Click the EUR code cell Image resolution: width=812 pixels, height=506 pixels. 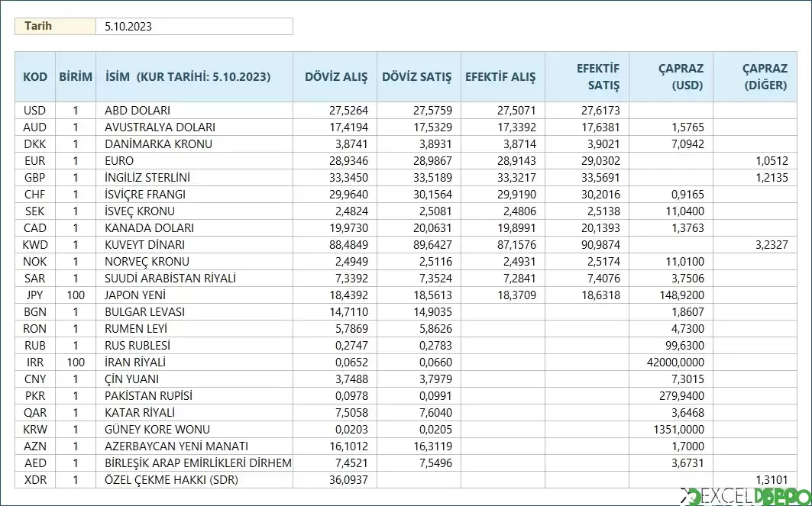[x=35, y=161]
